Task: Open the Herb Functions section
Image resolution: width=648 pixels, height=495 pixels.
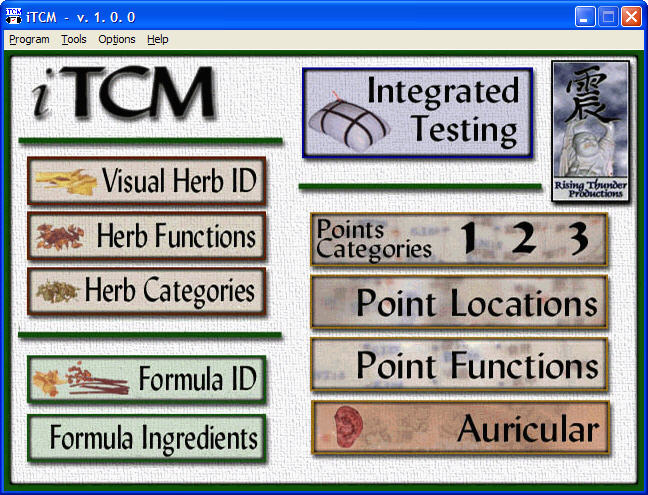Action: (146, 236)
